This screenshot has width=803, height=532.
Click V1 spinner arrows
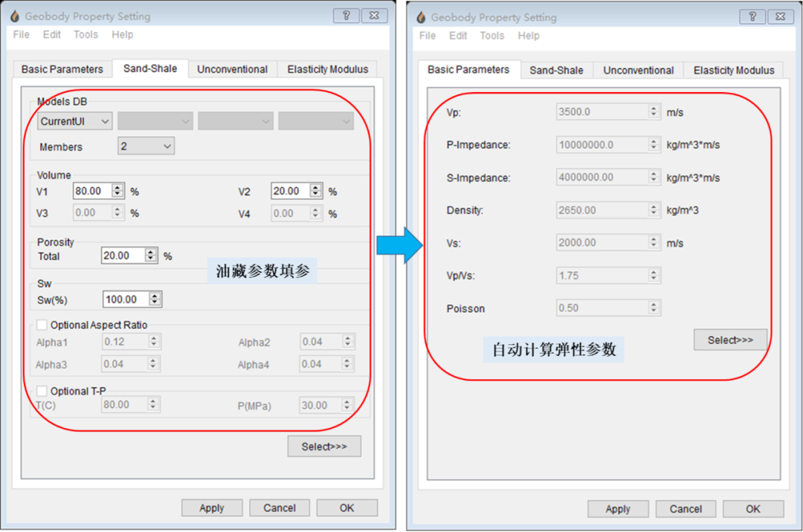pyautogui.click(x=117, y=191)
